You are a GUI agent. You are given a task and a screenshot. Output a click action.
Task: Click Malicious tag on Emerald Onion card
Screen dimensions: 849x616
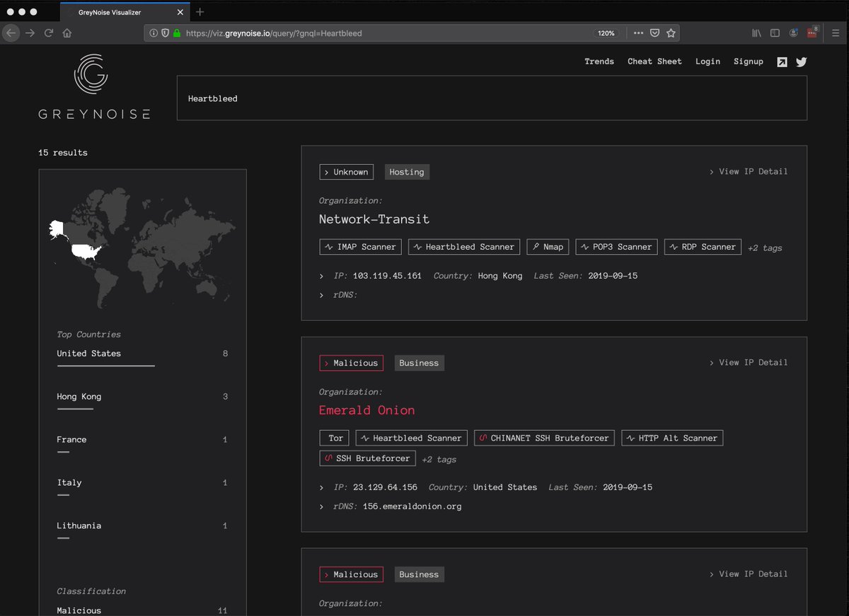pos(351,363)
